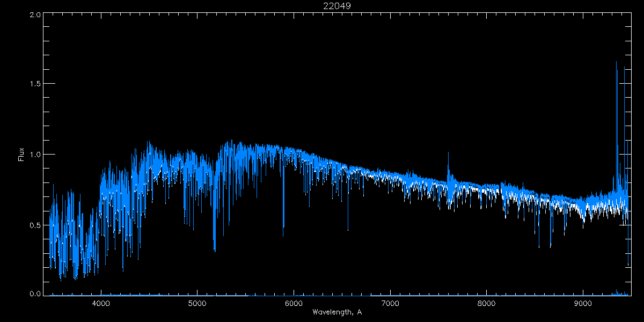Click the 'Wavelength, A' x-axis label
This screenshot has height=322, width=644.
pyautogui.click(x=337, y=312)
